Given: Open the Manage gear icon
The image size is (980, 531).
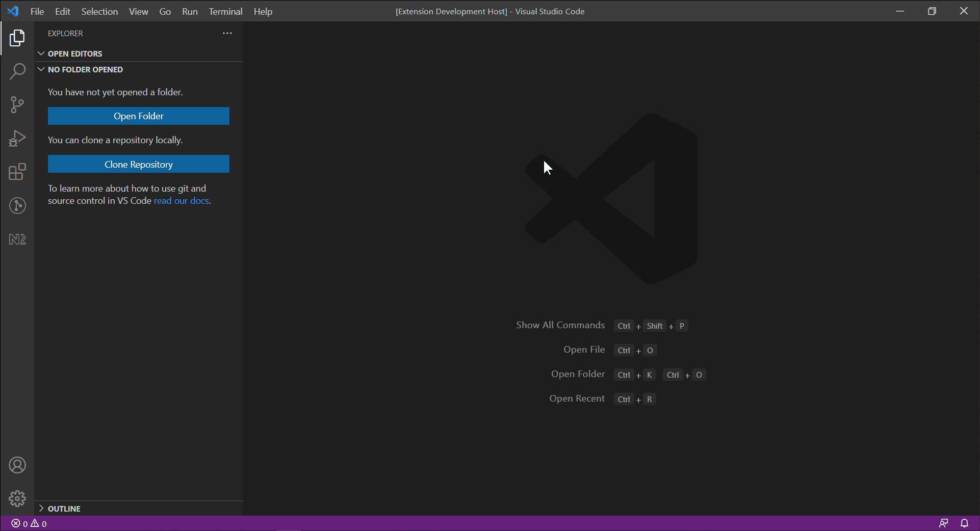Looking at the screenshot, I should 17,498.
